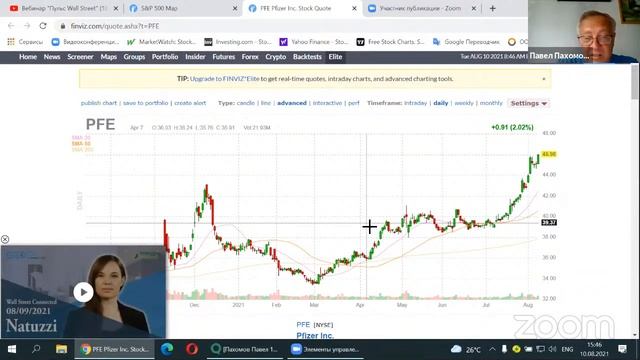Image resolution: width=640 pixels, height=360 pixels.
Task: Close the PFE Pfizer Stock Quote tab
Action: (x=354, y=8)
